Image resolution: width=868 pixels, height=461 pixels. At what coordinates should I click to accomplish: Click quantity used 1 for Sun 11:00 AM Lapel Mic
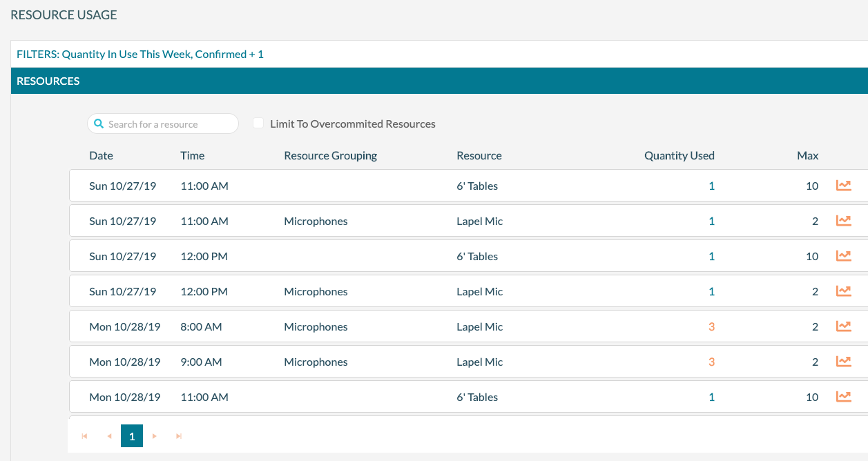pos(711,221)
